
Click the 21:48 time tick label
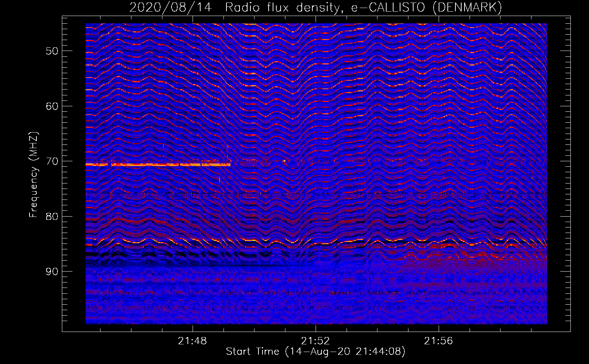[192, 341]
